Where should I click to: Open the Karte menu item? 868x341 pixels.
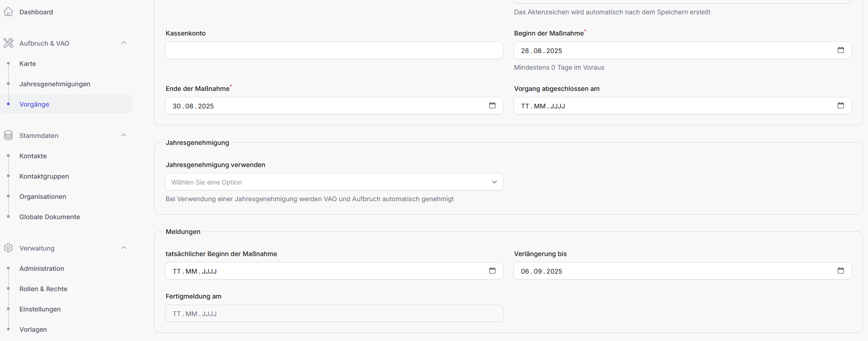tap(28, 64)
